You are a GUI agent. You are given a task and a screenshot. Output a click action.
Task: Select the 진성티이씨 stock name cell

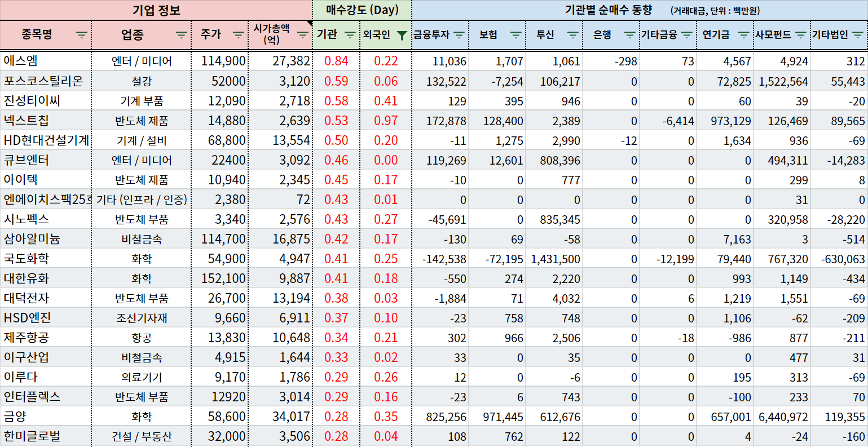[x=46, y=100]
